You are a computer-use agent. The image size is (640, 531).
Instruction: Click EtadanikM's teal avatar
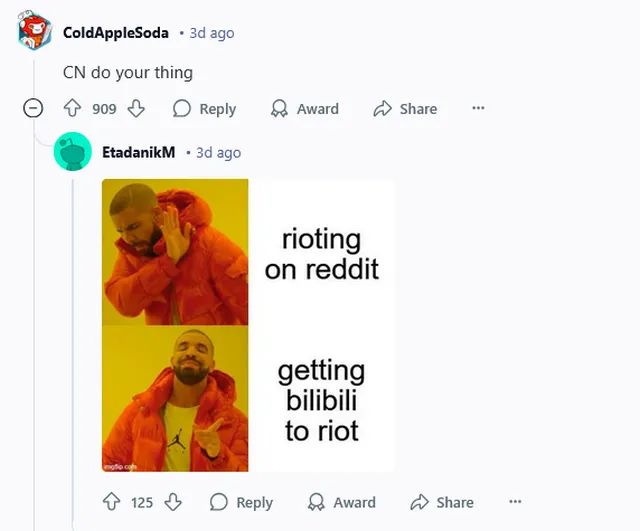[73, 151]
